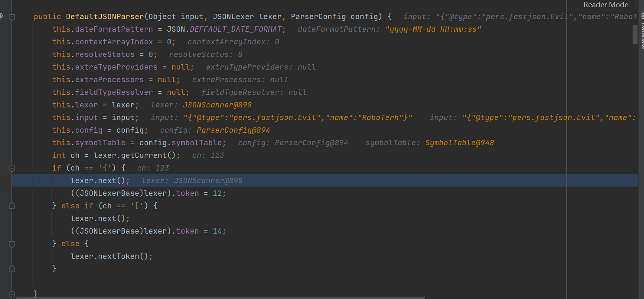Click the JSONScanner@898 debug value after this.lexer
Viewport: 644px width, 299px height.
pos(217,105)
